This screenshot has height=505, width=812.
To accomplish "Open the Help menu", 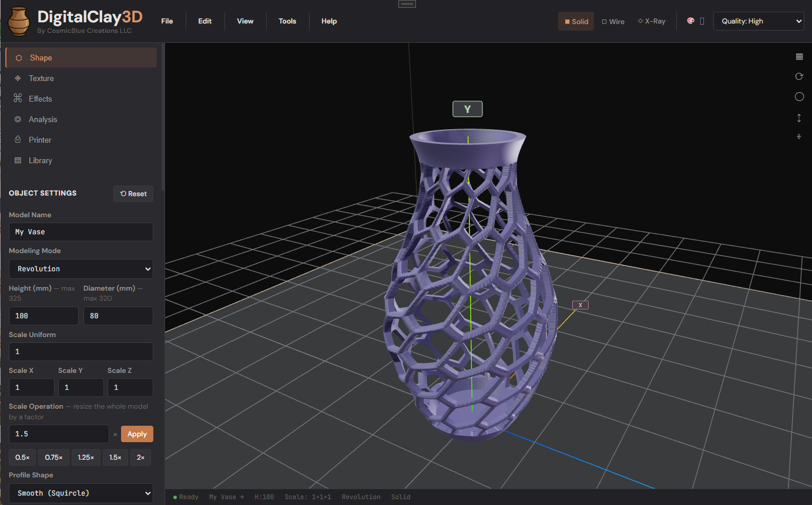I will coord(329,21).
